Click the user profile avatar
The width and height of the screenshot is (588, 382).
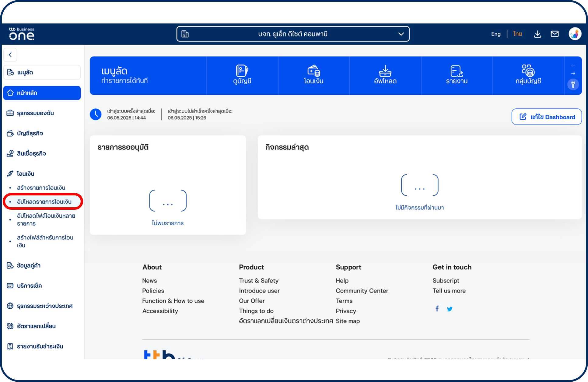click(x=575, y=34)
